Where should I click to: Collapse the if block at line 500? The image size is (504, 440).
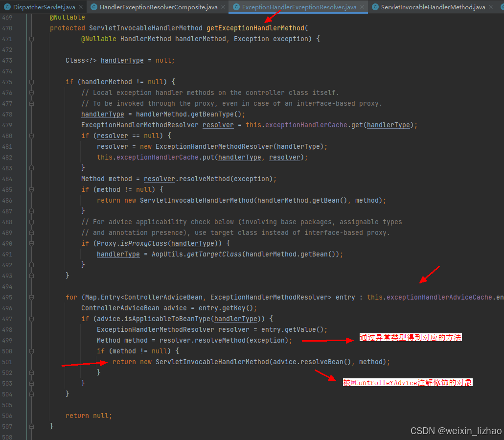point(31,351)
